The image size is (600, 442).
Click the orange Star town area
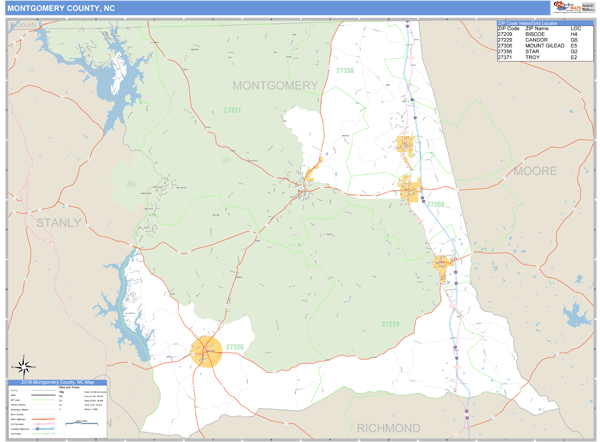(x=405, y=146)
